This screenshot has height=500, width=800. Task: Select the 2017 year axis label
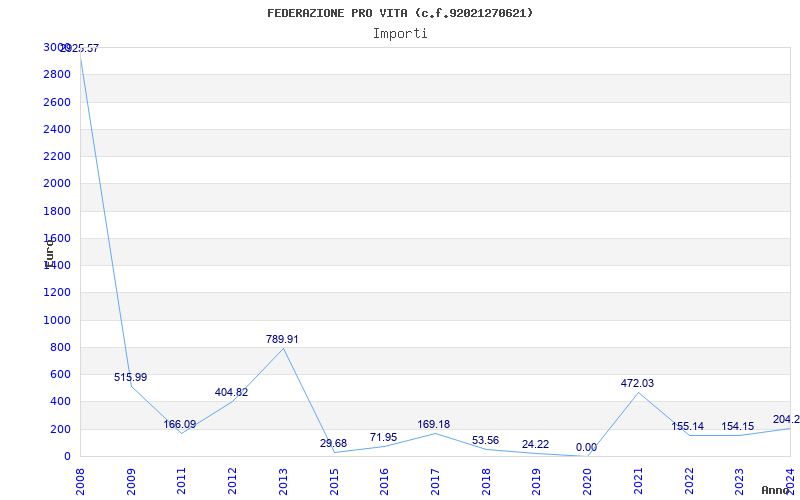tap(435, 481)
